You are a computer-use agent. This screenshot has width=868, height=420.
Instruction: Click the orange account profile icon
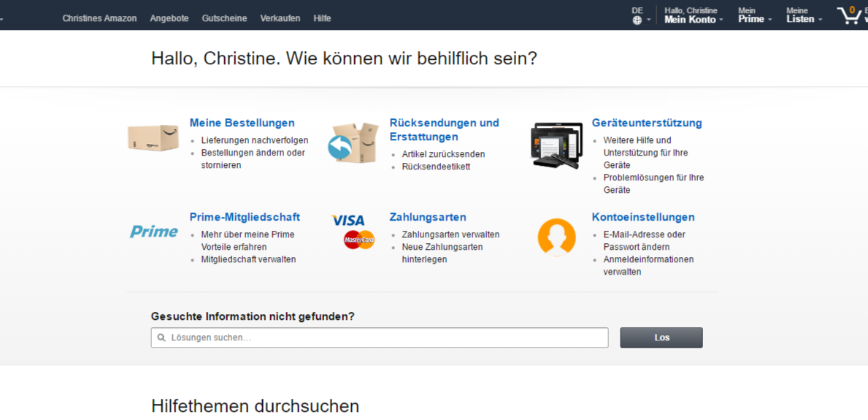point(556,237)
